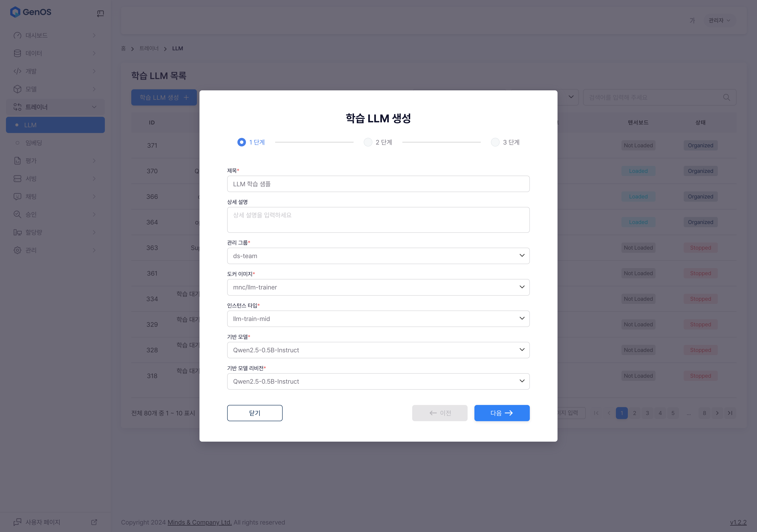
Task: Click the 채팅 chat bubble icon
Action: [17, 197]
